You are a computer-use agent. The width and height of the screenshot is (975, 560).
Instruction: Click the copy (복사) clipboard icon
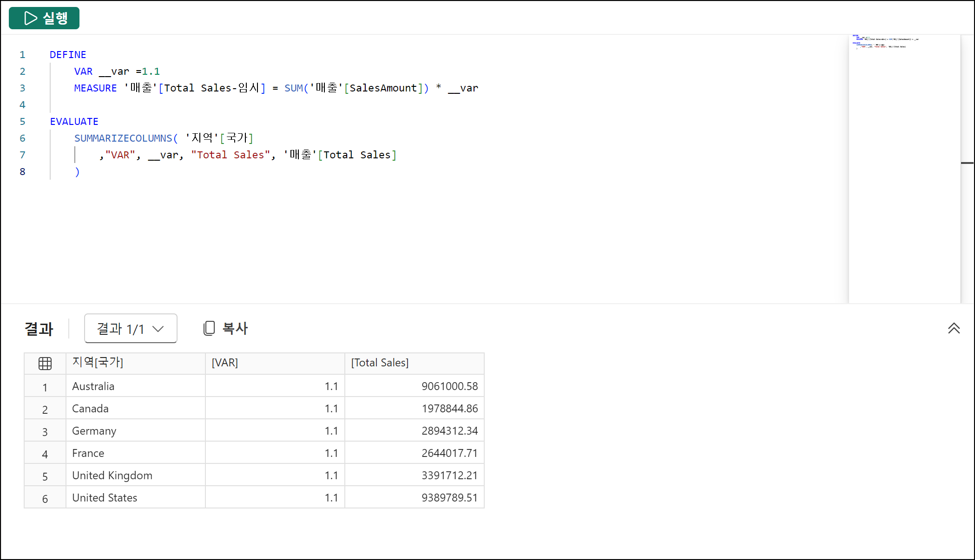(x=209, y=328)
